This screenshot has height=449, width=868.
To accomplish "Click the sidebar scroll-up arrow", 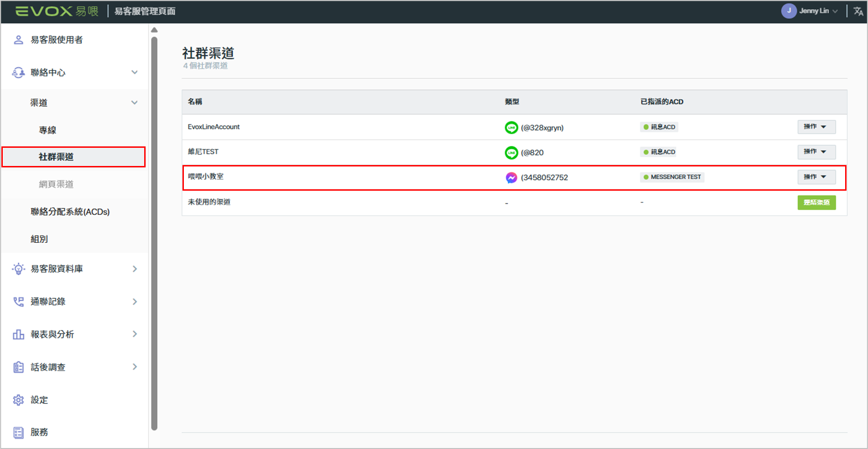I will (x=154, y=30).
